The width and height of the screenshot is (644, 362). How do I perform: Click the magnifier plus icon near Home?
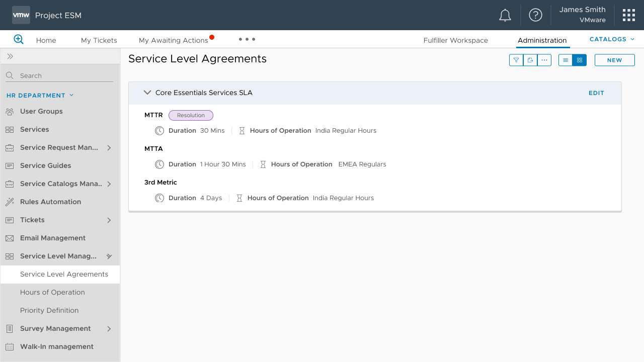click(19, 39)
